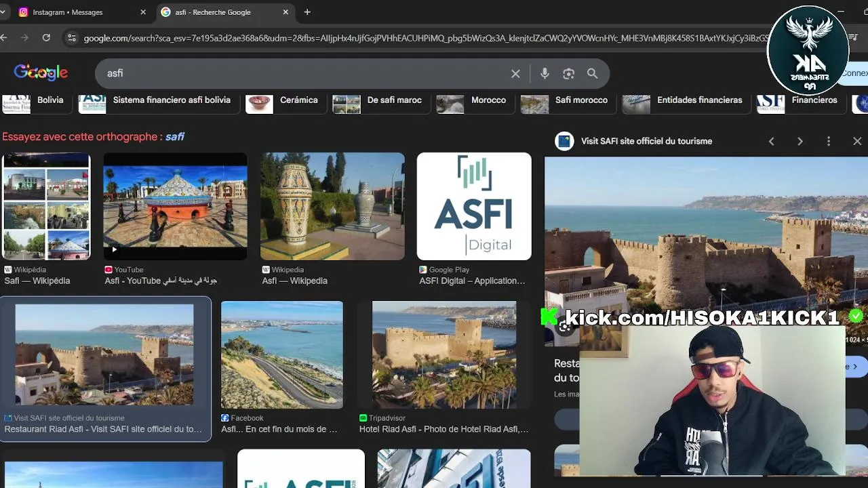Filter by Morocco chip
The height and width of the screenshot is (488, 868).
474,102
